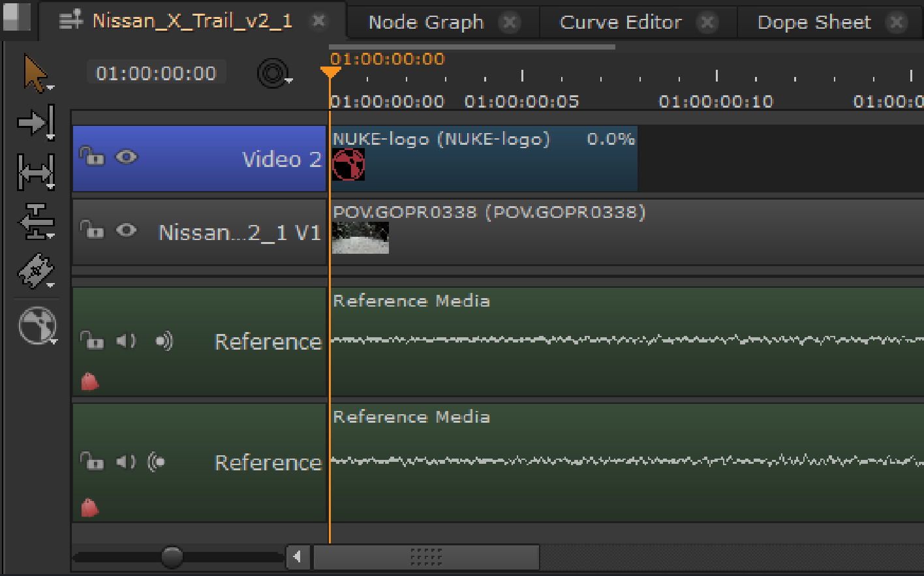The image size is (924, 576).
Task: Toggle lock on second Reference audio track
Action: (x=92, y=461)
